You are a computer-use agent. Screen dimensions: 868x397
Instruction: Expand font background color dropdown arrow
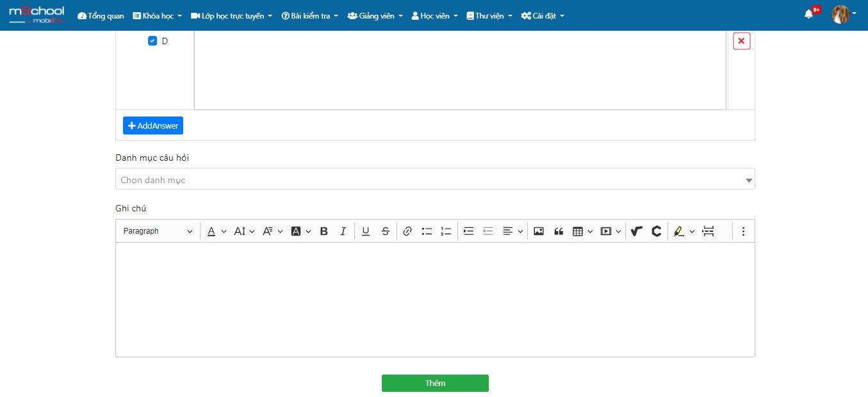pyautogui.click(x=308, y=232)
